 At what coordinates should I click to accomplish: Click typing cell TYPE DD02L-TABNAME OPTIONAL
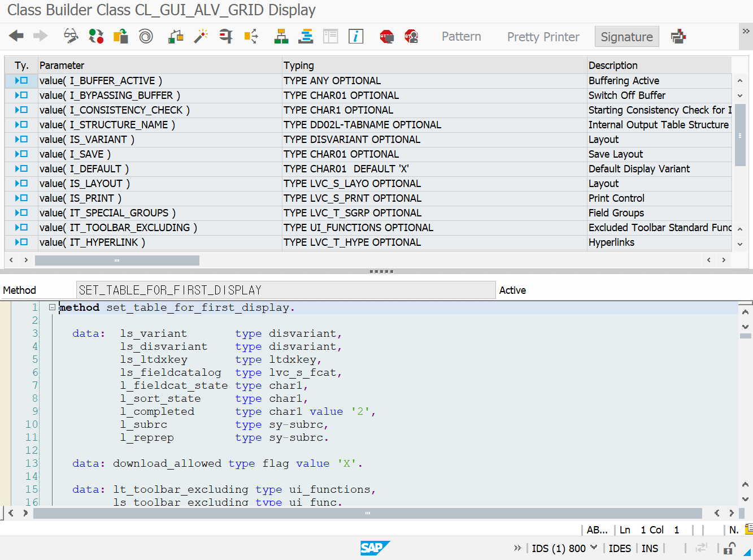pyautogui.click(x=434, y=125)
